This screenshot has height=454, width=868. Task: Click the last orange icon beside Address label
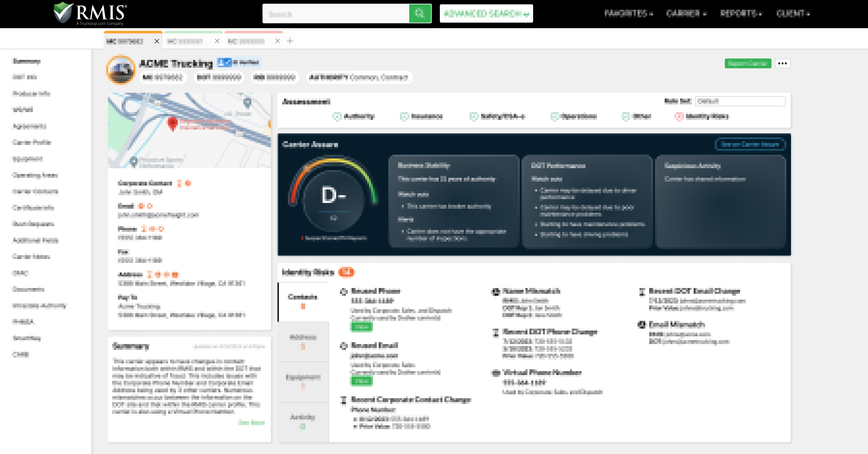[175, 274]
